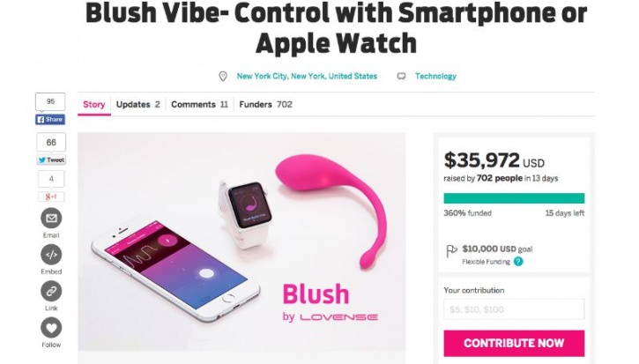This screenshot has height=364, width=639.
Task: Open New York City location link
Action: pyautogui.click(x=307, y=76)
